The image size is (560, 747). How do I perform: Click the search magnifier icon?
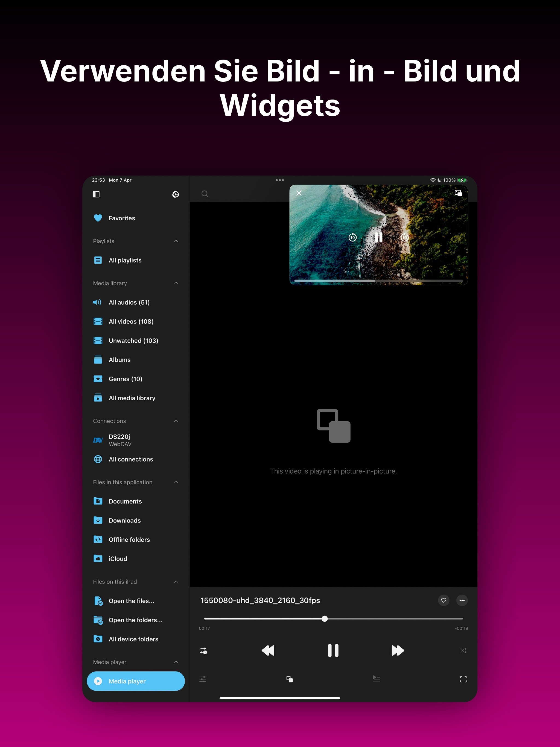point(205,194)
